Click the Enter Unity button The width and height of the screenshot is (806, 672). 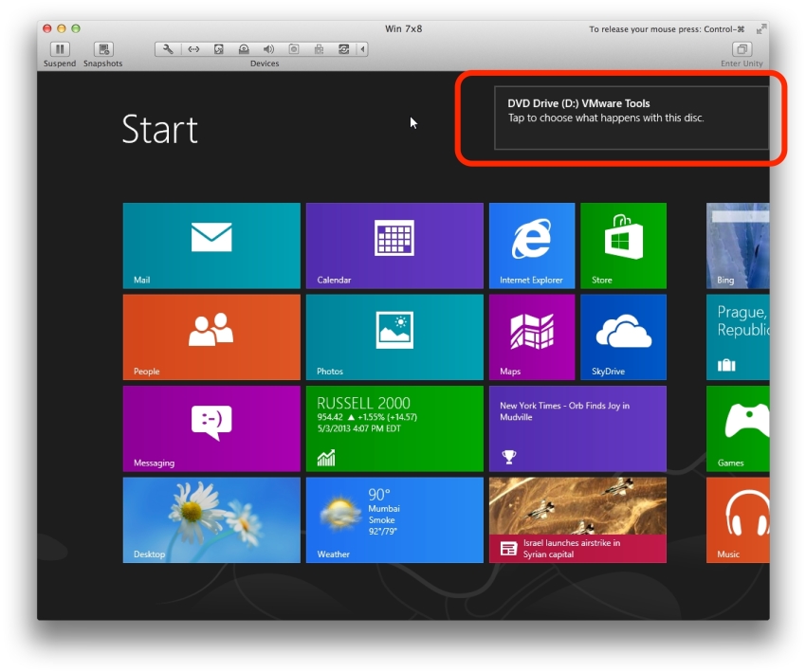(742, 49)
